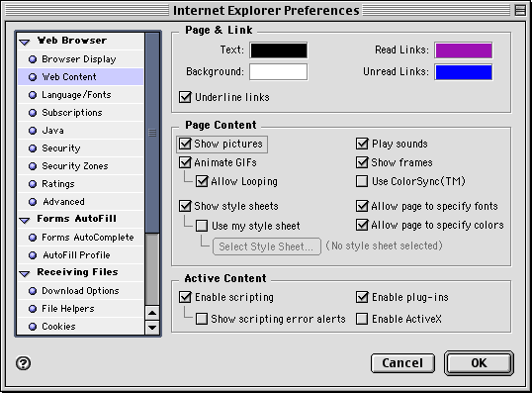
Task: Click the bullet icon beside Browser Display
Action: pos(33,59)
